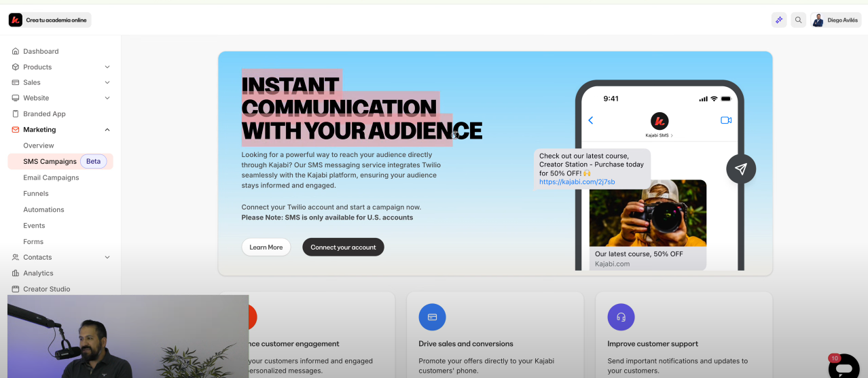This screenshot has height=378, width=868.
Task: Click the photographer course image thumbnail
Action: [x=648, y=213]
